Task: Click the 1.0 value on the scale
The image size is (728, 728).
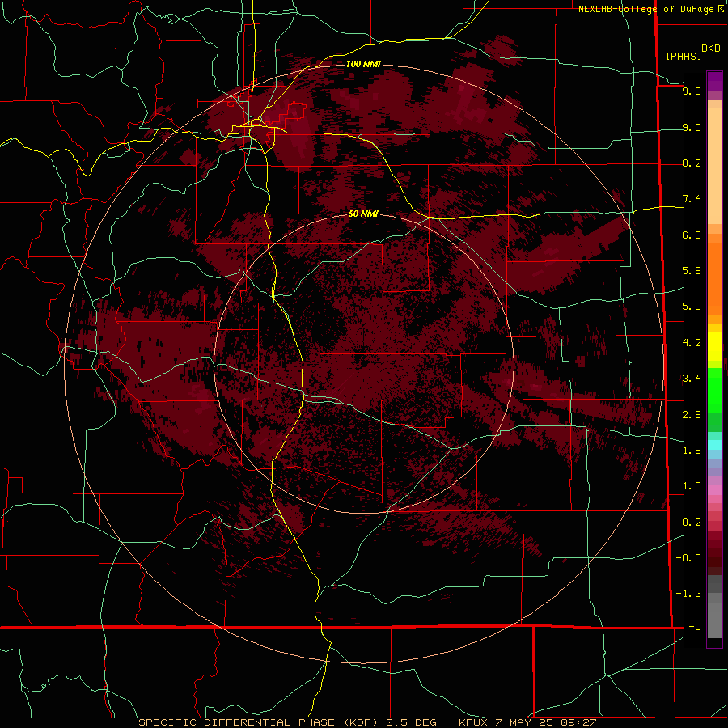Action: 692,486
